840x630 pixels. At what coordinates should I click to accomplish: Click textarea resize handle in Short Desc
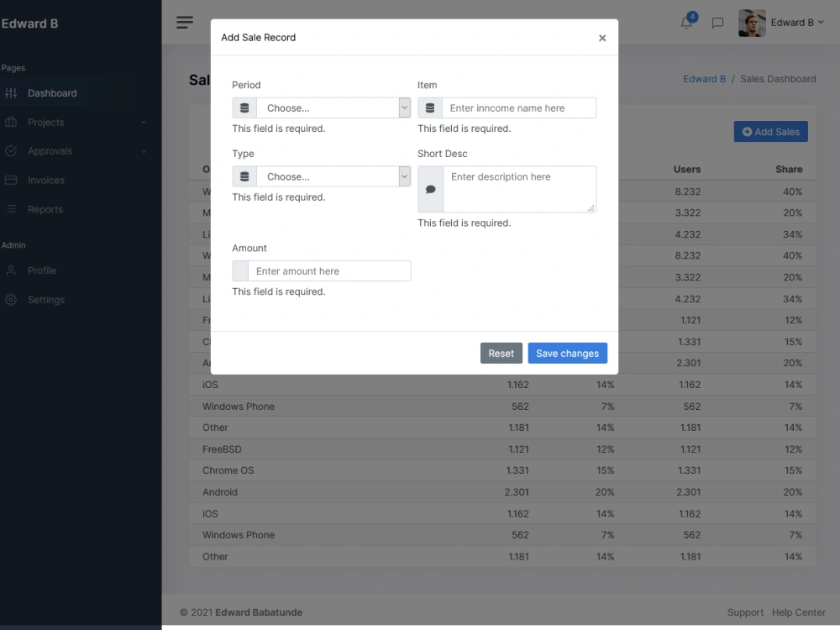click(591, 207)
